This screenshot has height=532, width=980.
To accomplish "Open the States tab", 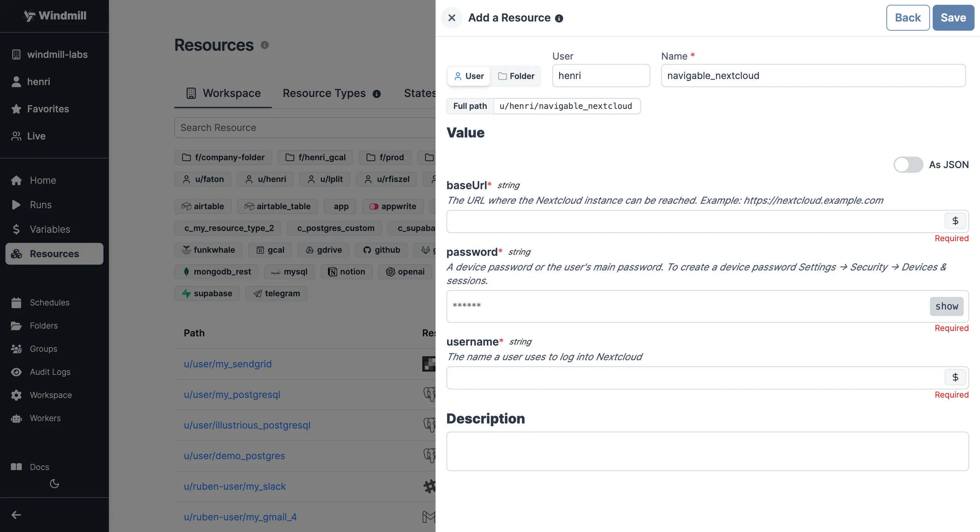I will (x=420, y=93).
